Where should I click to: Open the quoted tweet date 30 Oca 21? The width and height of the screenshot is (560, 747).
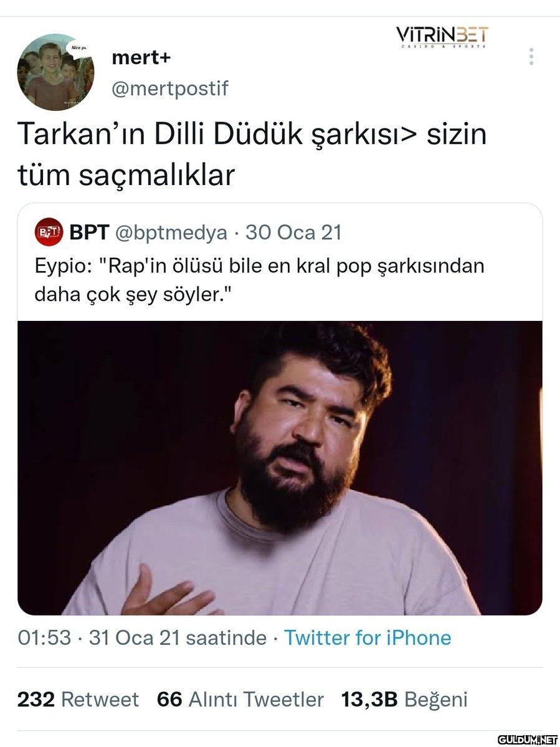(x=293, y=232)
